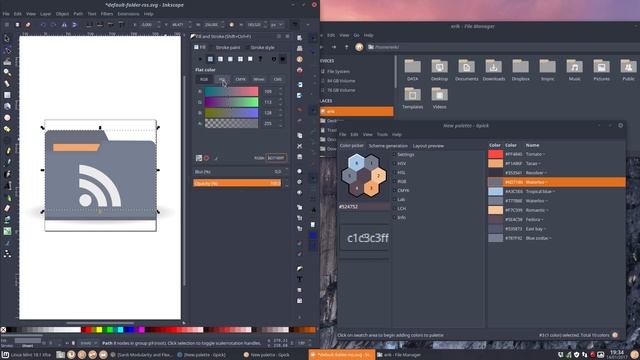Flip selection horizontally in Inkscape toolbar
The width and height of the screenshot is (640, 360).
[64, 25]
